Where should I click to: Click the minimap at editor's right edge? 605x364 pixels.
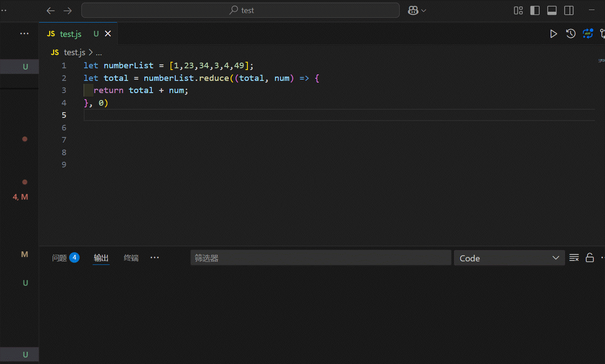pos(601,61)
